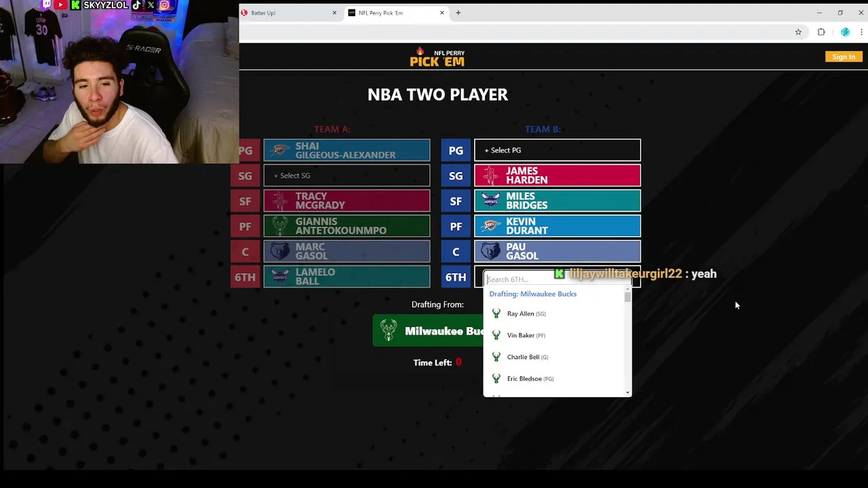The width and height of the screenshot is (868, 488).
Task: Click the player dropdown list scrollbar
Action: [x=628, y=296]
